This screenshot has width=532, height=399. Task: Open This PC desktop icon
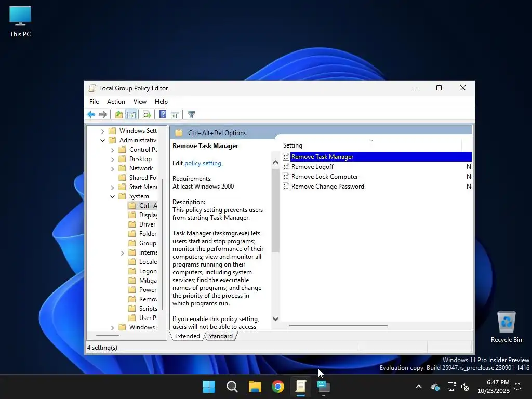point(20,22)
